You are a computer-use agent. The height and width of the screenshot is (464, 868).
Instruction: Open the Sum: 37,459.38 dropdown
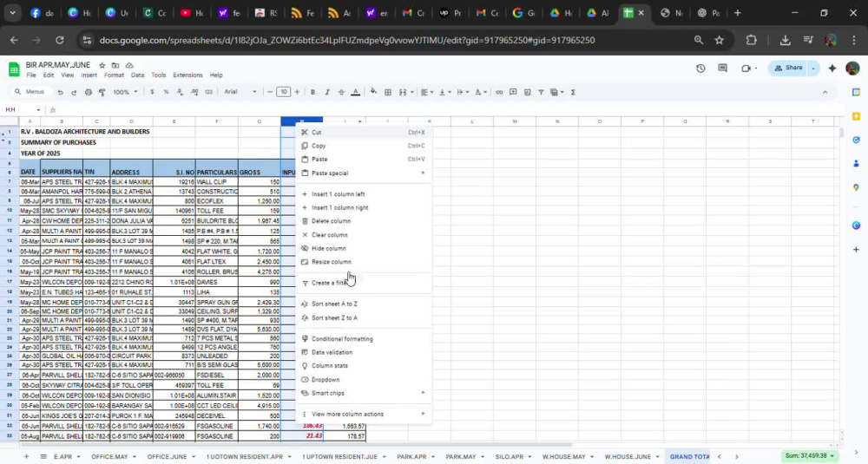[x=809, y=456]
